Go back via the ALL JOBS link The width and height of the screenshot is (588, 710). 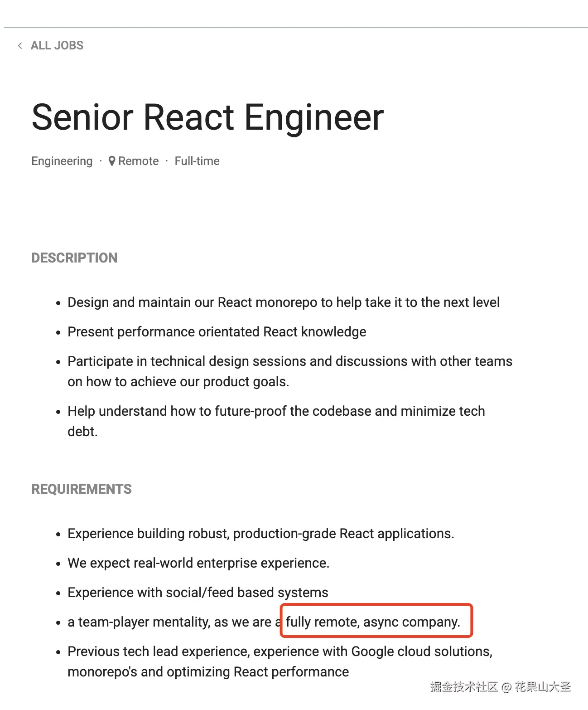pos(57,45)
